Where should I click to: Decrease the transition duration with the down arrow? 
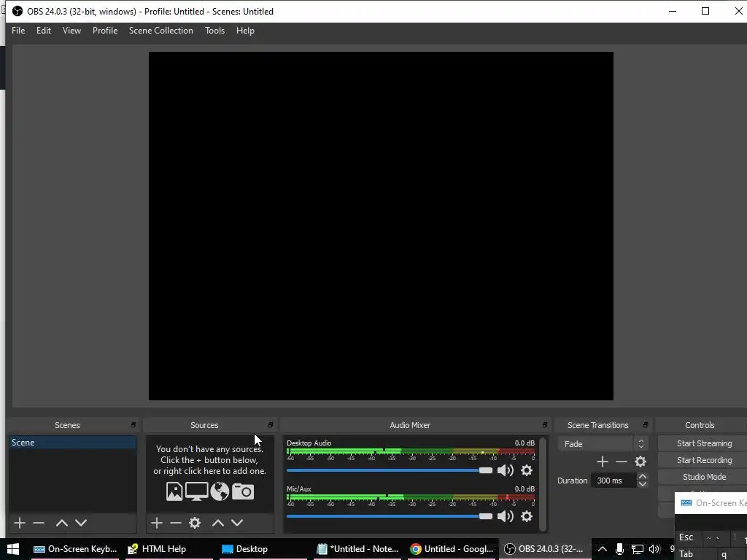(x=642, y=484)
